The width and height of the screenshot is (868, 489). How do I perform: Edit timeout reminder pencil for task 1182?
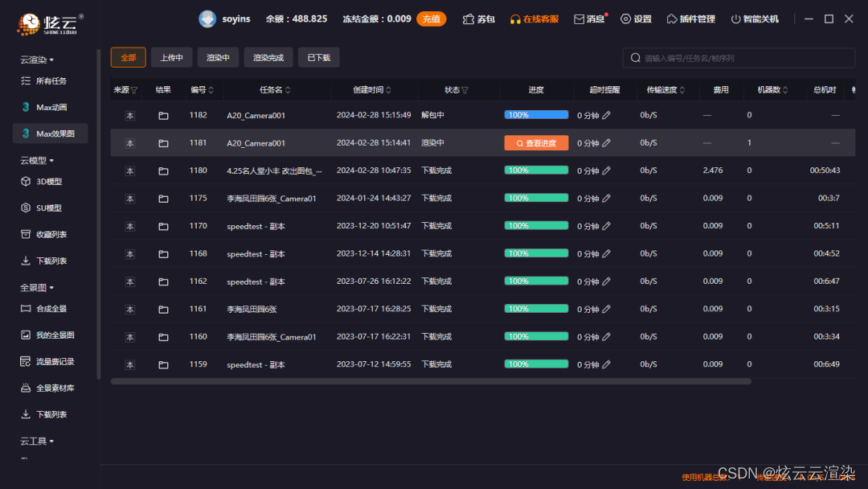click(x=607, y=115)
